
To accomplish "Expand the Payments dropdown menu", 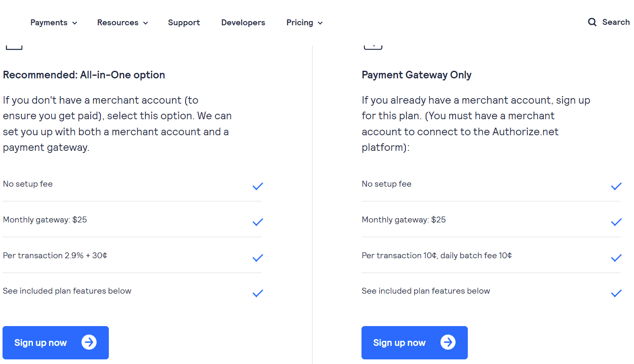I will pyautogui.click(x=54, y=22).
